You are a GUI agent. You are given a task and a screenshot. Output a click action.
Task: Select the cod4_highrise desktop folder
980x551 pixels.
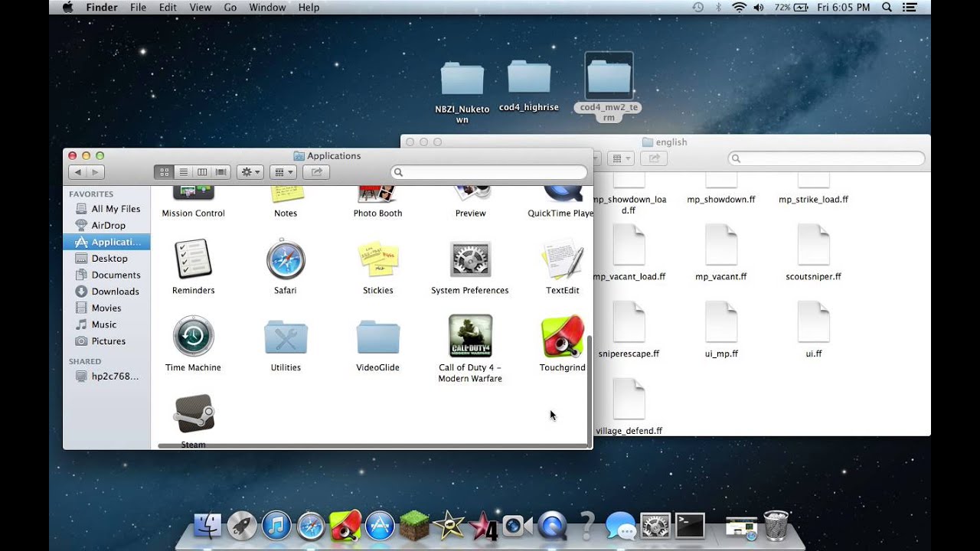point(529,77)
